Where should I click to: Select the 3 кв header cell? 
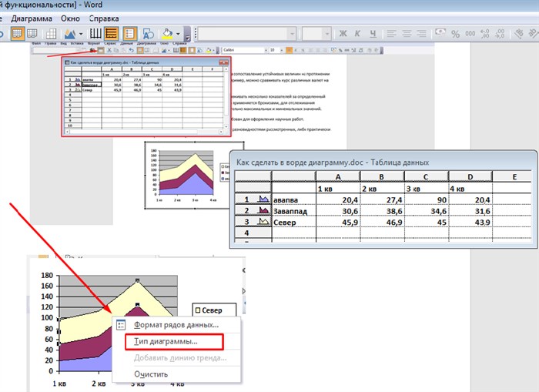427,189
